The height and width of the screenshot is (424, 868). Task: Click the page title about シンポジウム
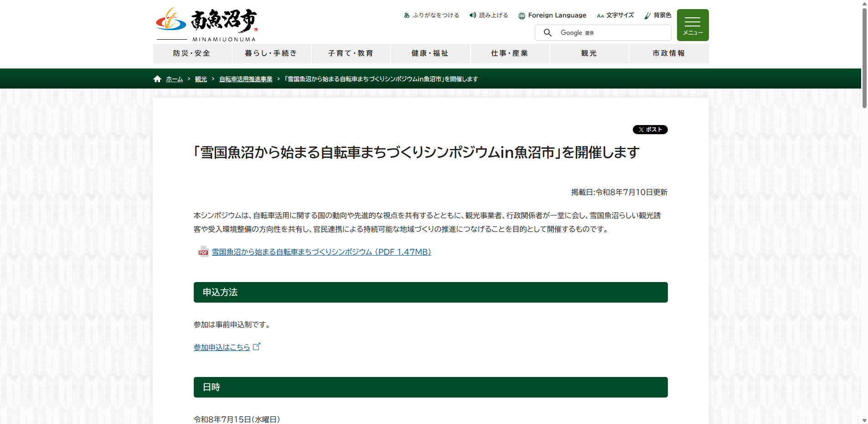[x=416, y=152]
